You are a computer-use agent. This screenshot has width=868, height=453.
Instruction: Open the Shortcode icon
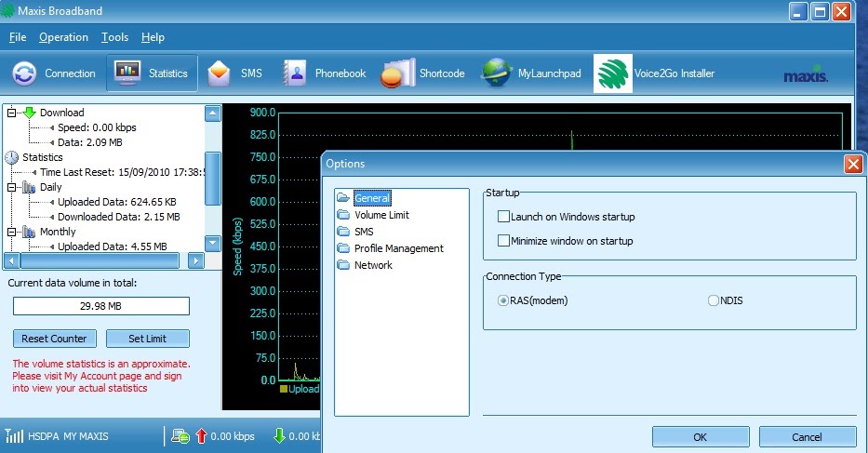point(397,73)
